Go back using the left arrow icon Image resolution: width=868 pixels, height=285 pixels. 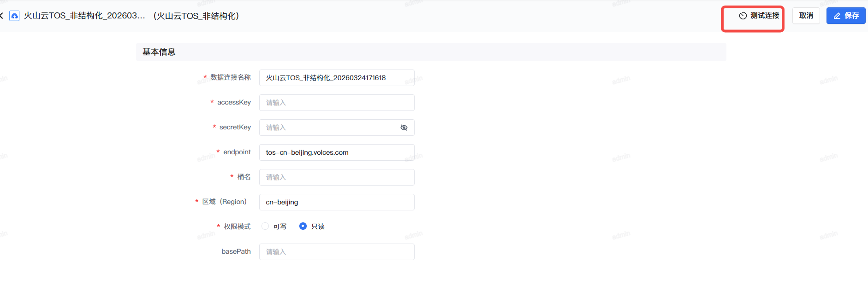coord(2,16)
